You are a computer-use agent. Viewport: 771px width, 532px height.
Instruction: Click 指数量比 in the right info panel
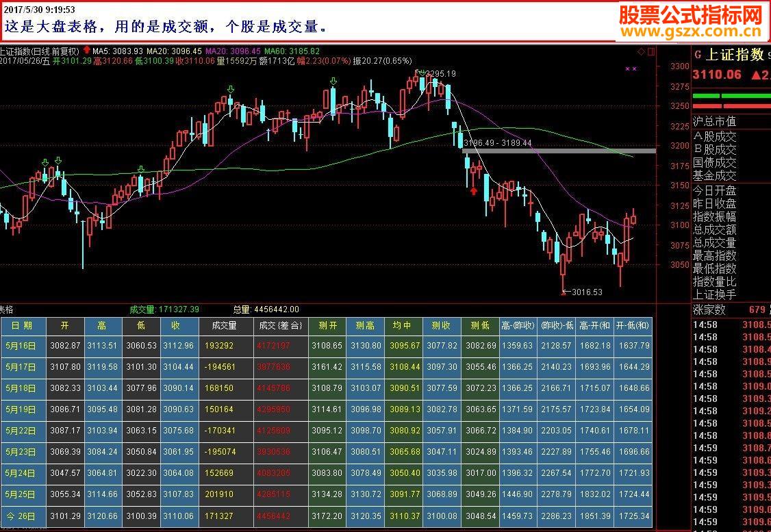click(714, 281)
